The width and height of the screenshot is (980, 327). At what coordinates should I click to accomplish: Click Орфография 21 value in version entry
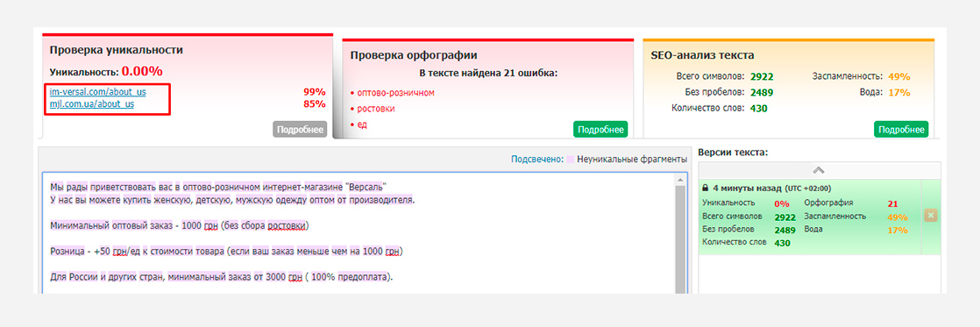(892, 204)
